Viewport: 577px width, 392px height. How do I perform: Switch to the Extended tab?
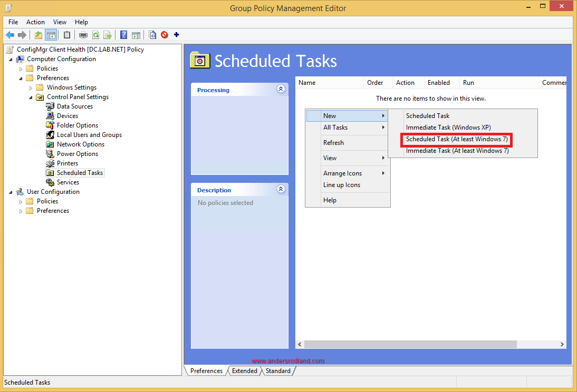pos(244,370)
